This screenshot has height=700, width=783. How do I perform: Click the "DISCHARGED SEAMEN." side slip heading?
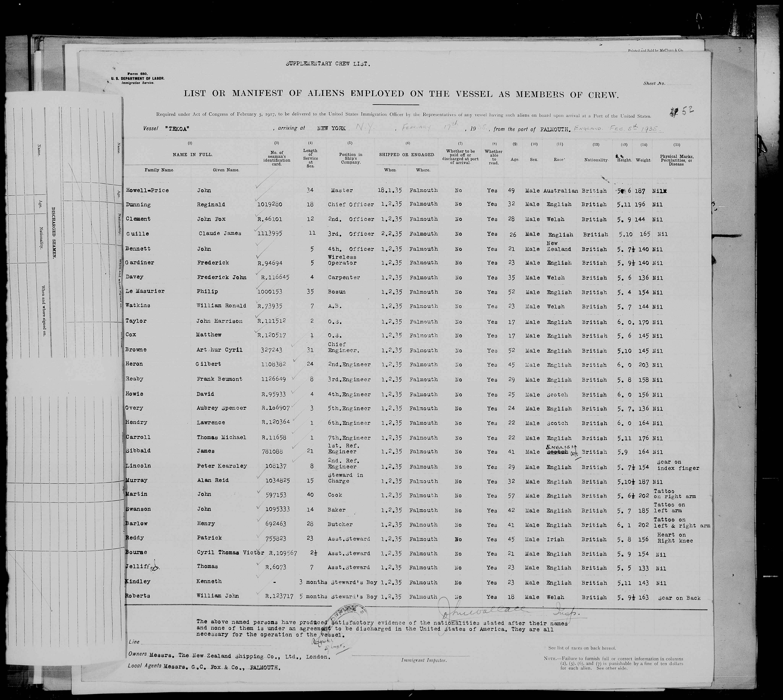click(54, 234)
